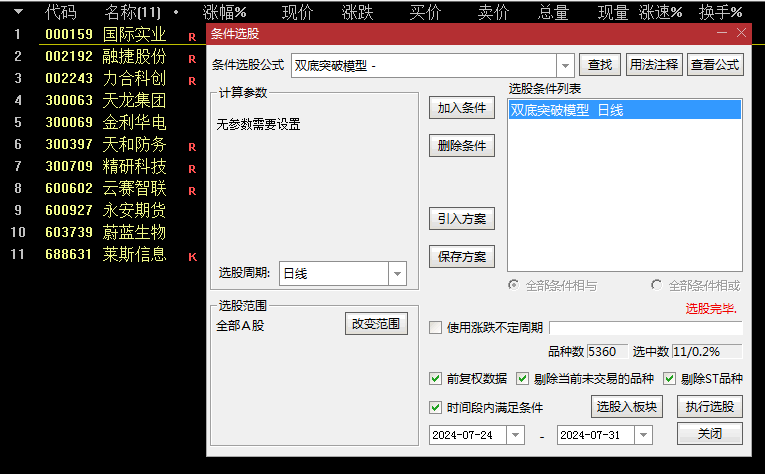This screenshot has height=474, width=765.
Task: Open 查看公式 button
Action: click(x=715, y=65)
